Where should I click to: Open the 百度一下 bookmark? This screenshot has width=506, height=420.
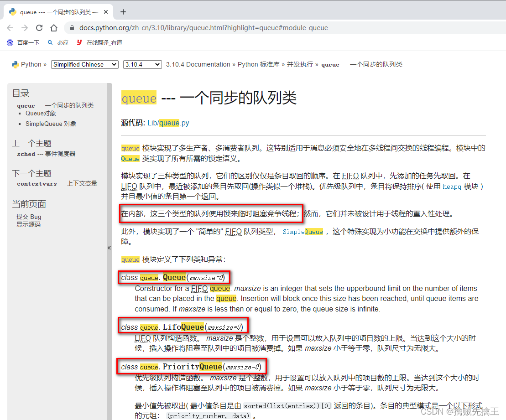(23, 42)
